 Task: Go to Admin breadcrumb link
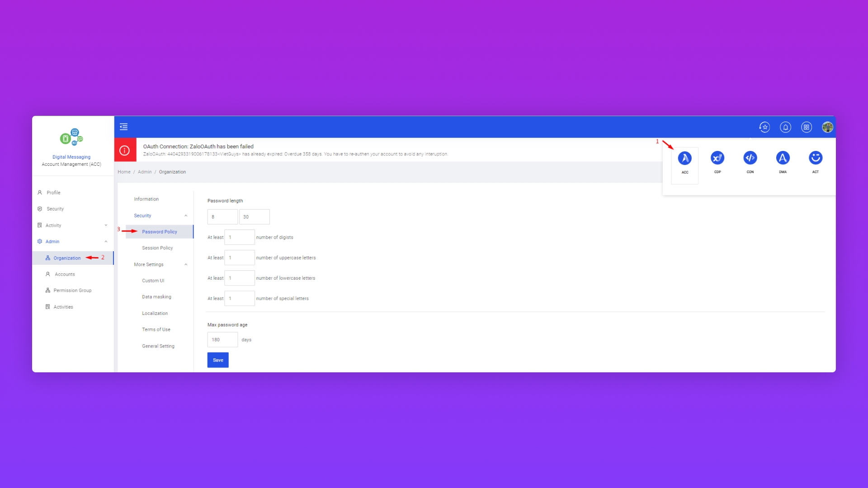[145, 172]
